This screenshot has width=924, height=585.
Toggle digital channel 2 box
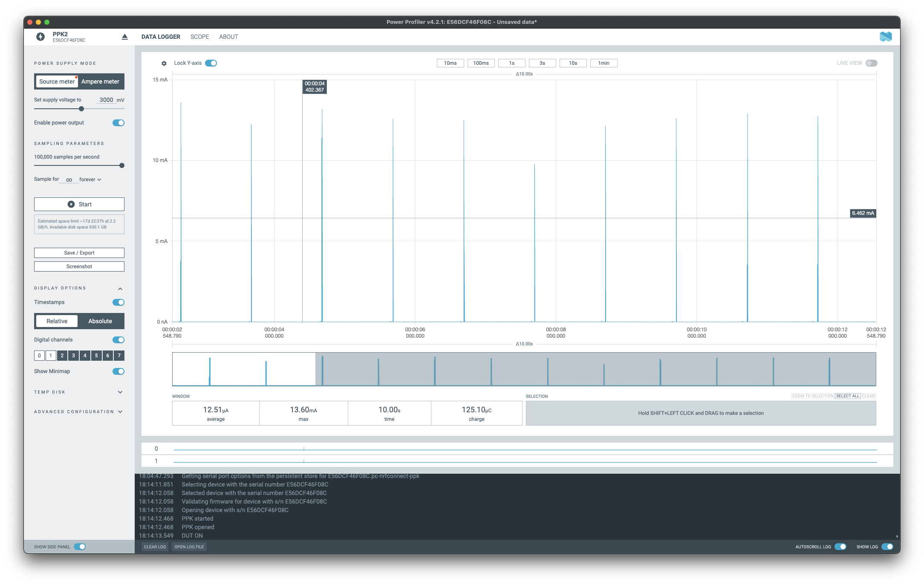pos(62,355)
